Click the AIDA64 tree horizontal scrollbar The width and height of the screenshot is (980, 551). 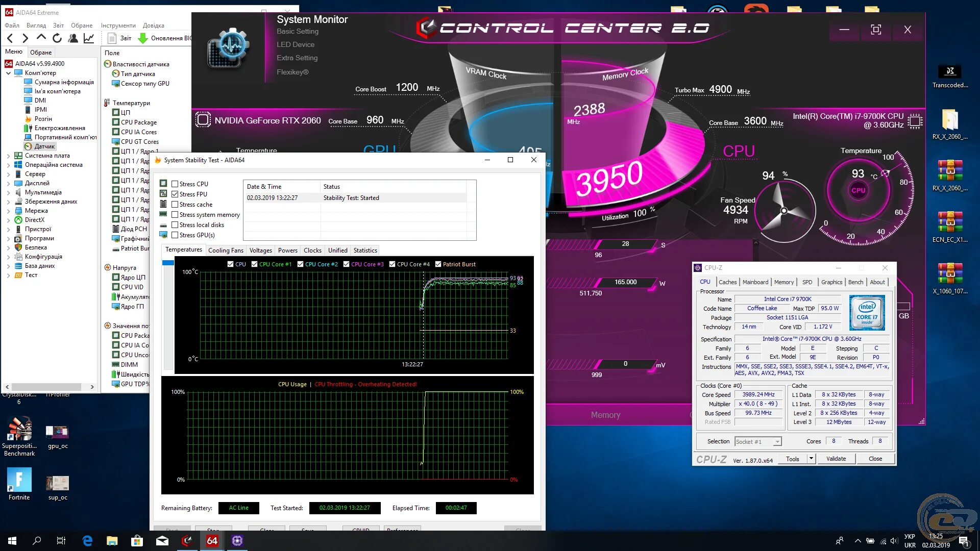pos(47,387)
